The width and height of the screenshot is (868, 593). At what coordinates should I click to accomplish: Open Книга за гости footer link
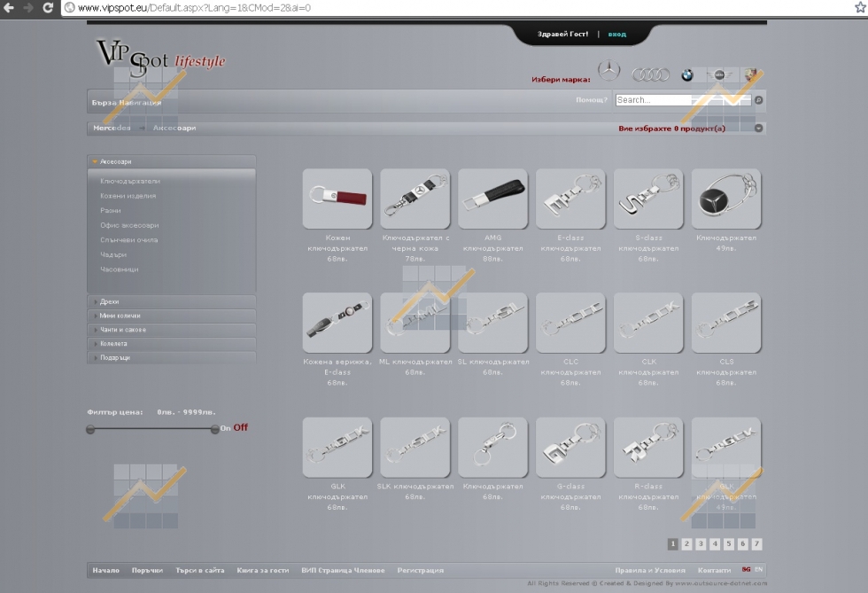(x=263, y=570)
